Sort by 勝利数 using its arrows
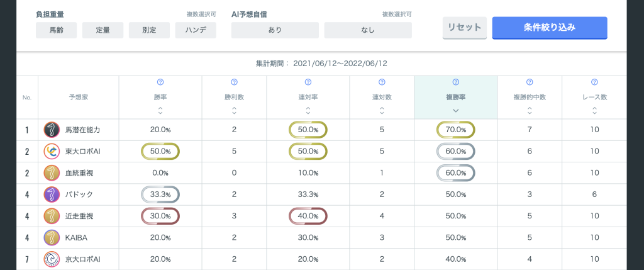The height and width of the screenshot is (270, 644). tap(234, 110)
